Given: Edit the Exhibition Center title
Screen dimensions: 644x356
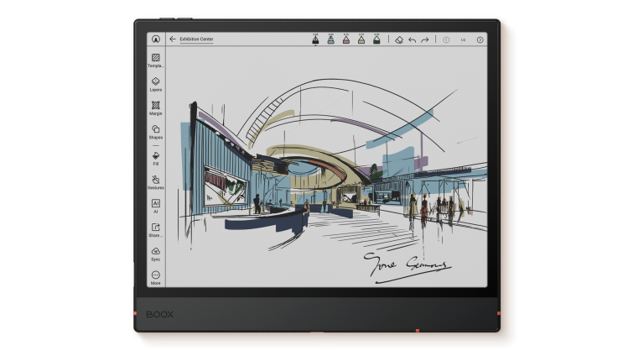Looking at the screenshot, I should point(196,39).
